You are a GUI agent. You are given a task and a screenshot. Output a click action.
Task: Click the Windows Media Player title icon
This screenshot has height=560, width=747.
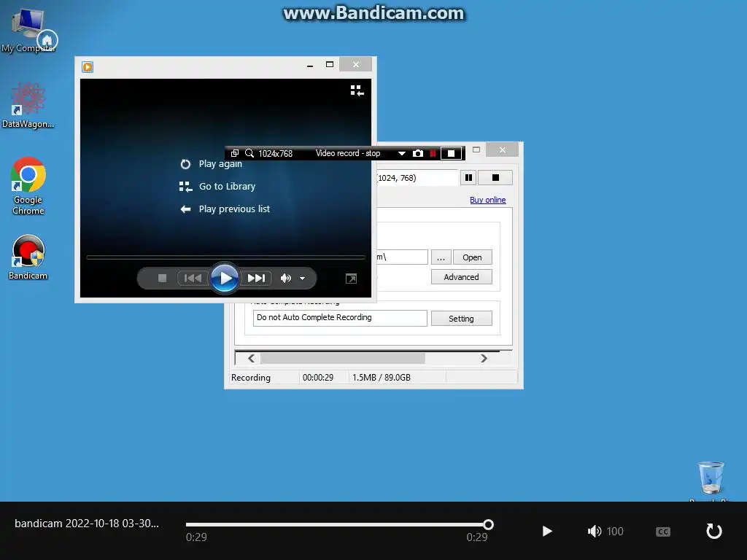click(x=88, y=66)
